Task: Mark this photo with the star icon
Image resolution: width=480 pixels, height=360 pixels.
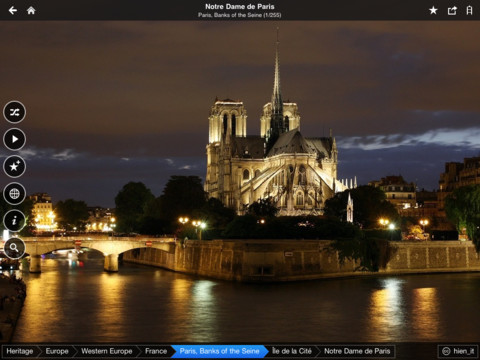Action: coord(433,10)
